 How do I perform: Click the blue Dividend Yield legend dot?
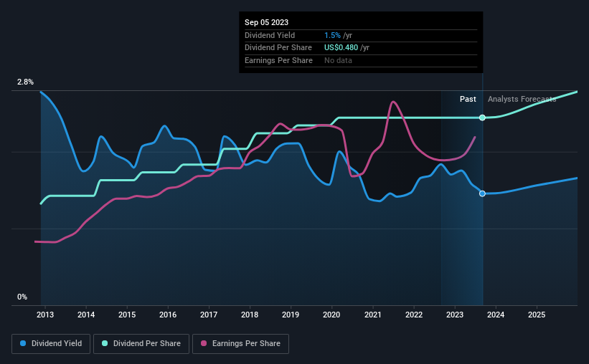click(23, 343)
